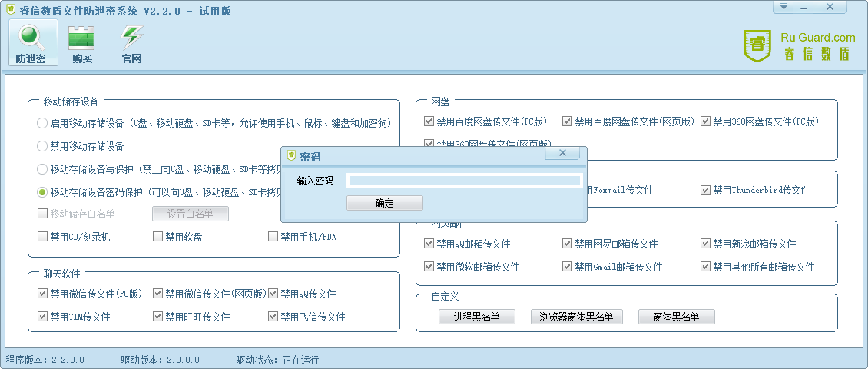Toggle 移动储存白名单 checkbox
The height and width of the screenshot is (369, 868).
42,213
